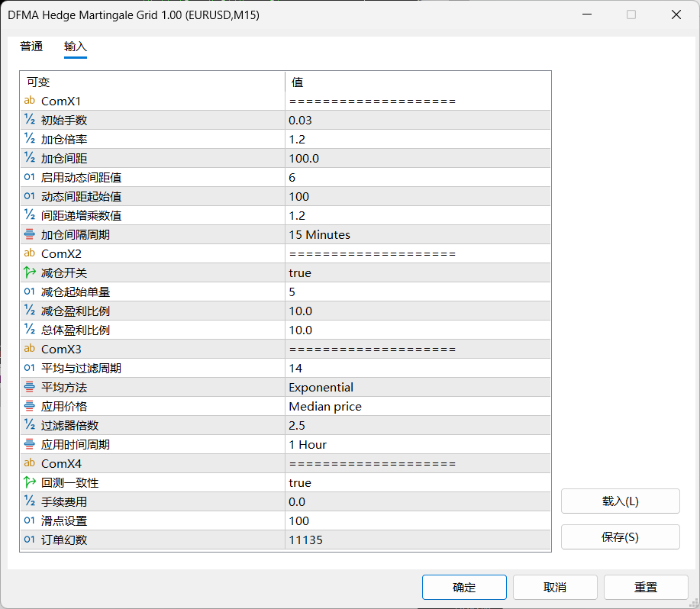The image size is (700, 609).
Task: Click the fraction icon beside 间距递增乘数值
Action: (30, 215)
